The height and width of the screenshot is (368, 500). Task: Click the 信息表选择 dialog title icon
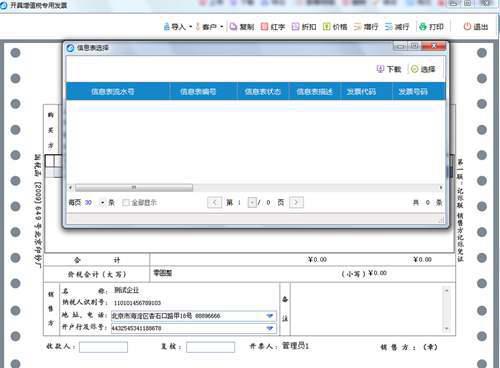click(x=70, y=48)
